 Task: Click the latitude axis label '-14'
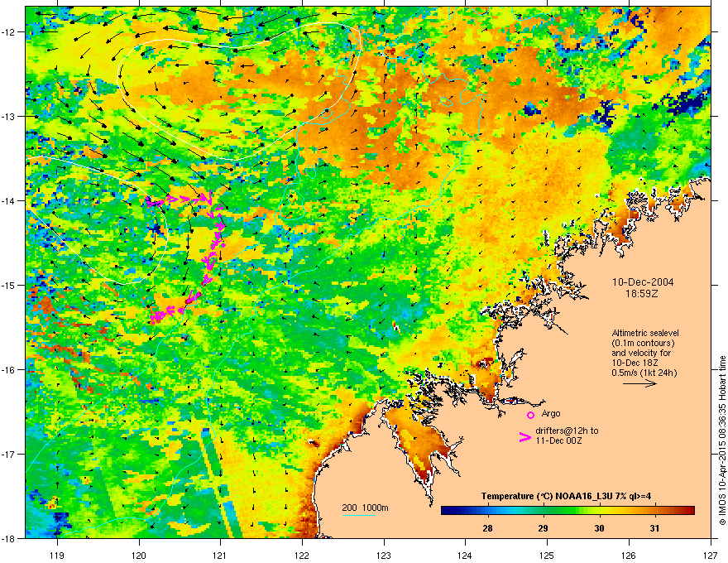click(8, 200)
